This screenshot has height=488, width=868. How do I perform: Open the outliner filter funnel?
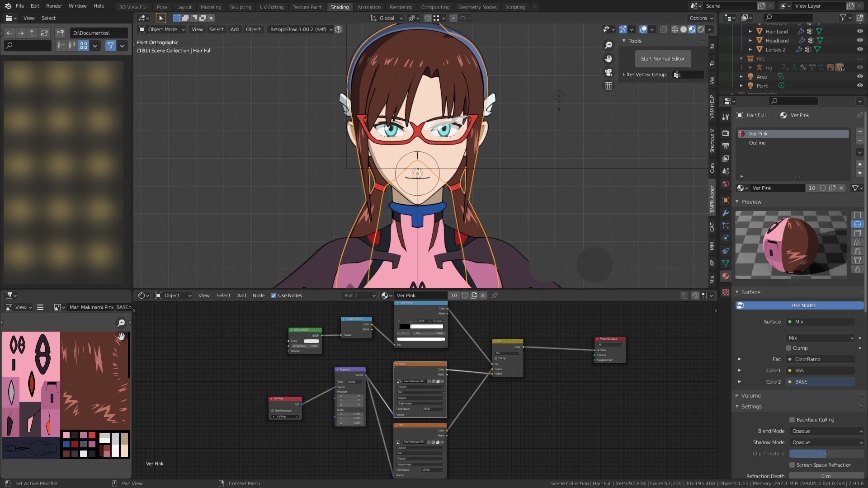coord(843,18)
